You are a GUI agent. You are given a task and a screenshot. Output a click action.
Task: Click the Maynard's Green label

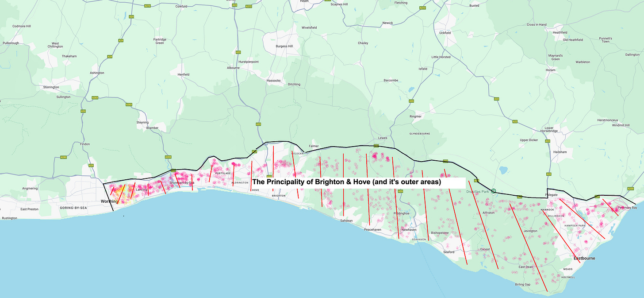coord(556,57)
